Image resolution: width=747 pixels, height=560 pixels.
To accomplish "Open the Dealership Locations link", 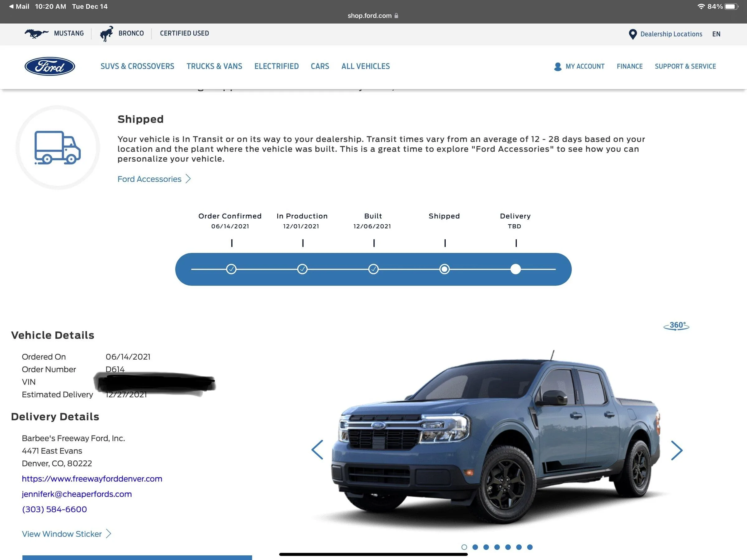I will (x=671, y=34).
